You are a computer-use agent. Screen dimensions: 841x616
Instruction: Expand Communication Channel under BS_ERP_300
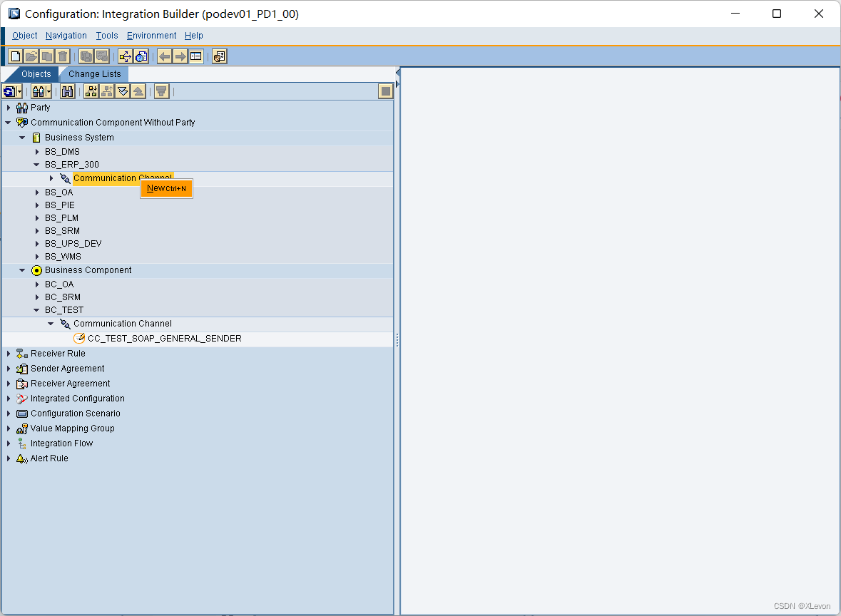[51, 178]
